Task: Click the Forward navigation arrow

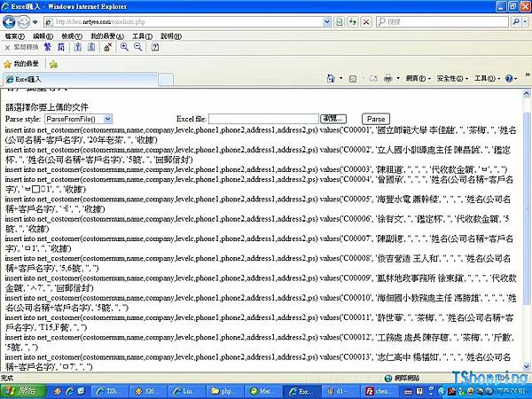Action: point(23,22)
